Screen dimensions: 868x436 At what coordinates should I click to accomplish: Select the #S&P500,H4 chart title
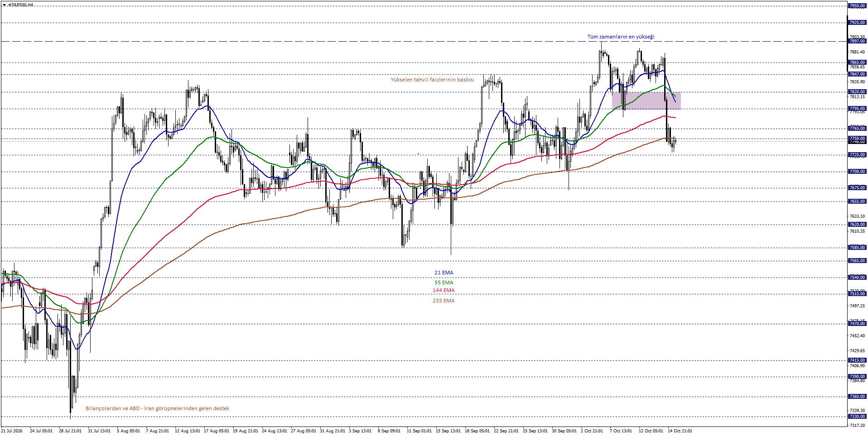[20, 5]
